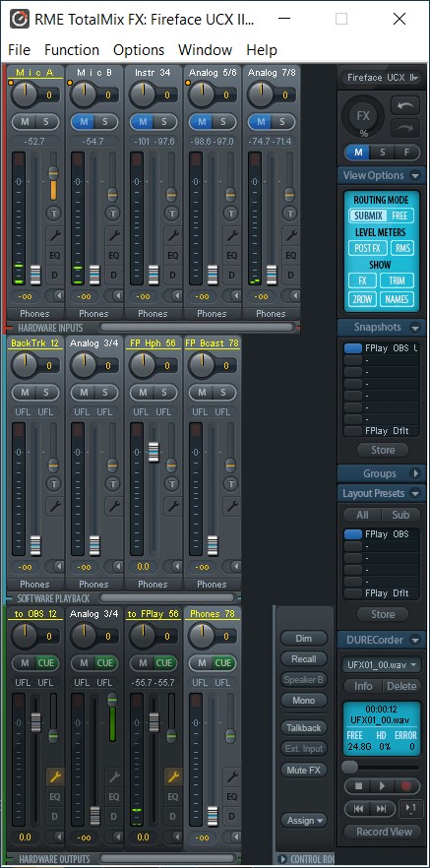This screenshot has height=868, width=430.
Task: Open the Function menu
Action: (x=72, y=50)
